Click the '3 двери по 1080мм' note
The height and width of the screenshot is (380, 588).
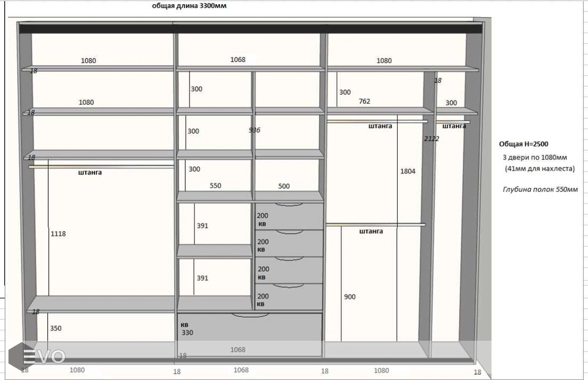click(x=534, y=157)
